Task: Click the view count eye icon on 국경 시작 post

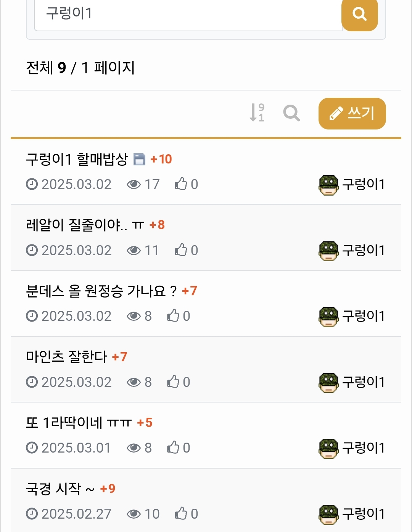Action: [134, 514]
